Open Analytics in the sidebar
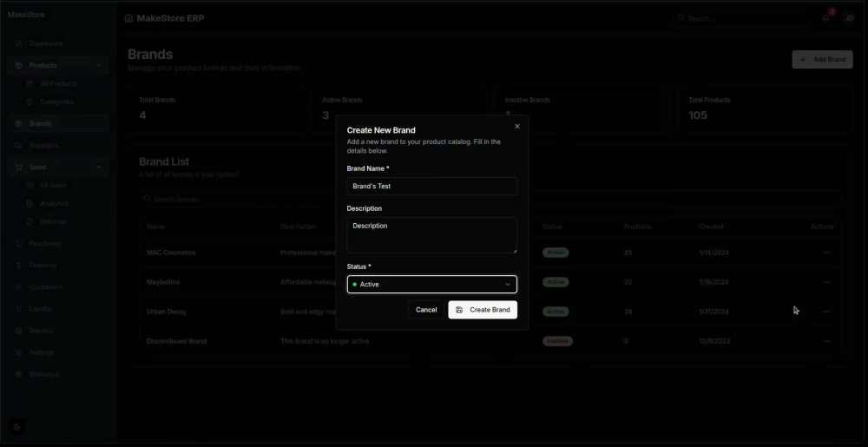This screenshot has height=447, width=868. tap(63, 204)
